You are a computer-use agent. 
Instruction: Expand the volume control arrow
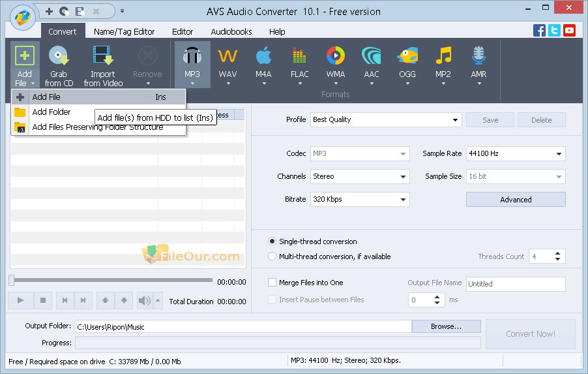click(x=158, y=300)
